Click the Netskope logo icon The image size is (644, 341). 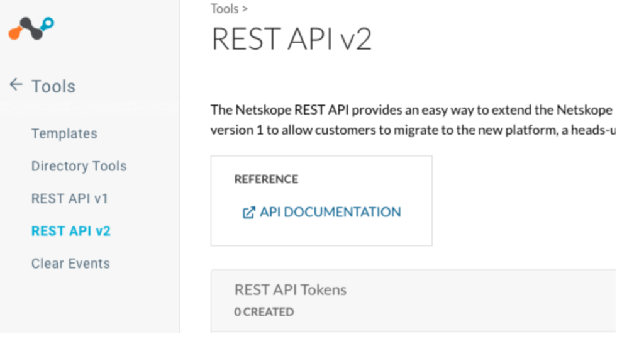31,28
